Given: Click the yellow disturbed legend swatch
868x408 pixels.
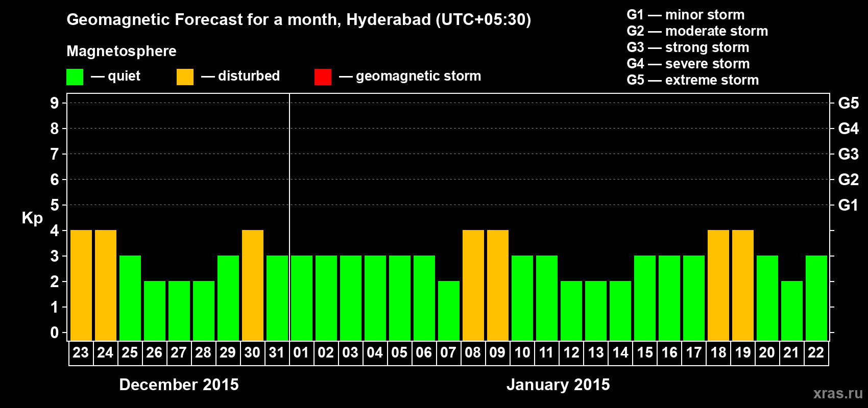Looking at the screenshot, I should pos(185,77).
